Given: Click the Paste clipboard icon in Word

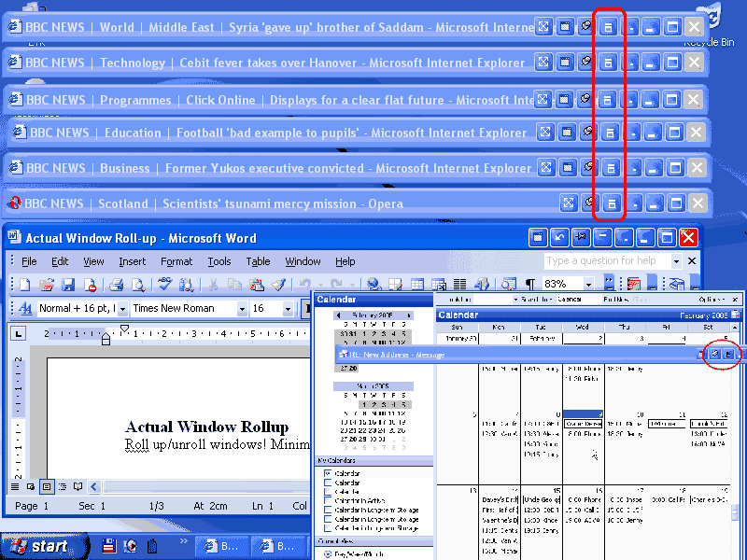Looking at the screenshot, I should (256, 285).
